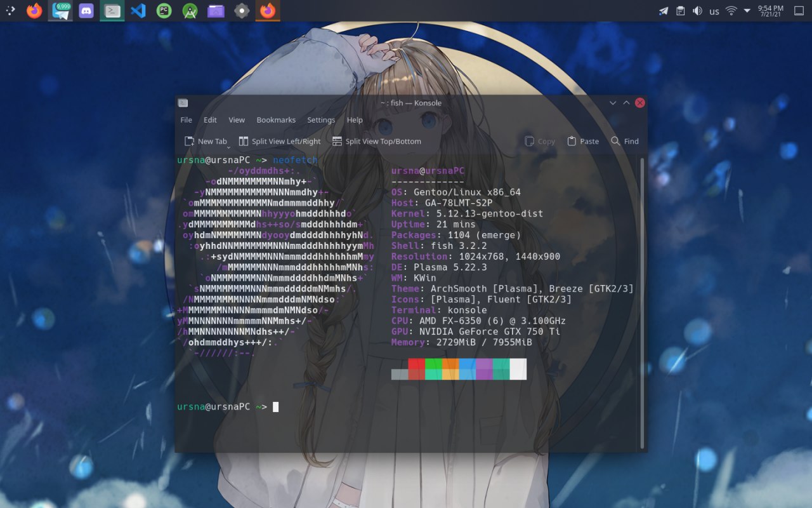This screenshot has width=812, height=508.
Task: Click the Show Desktop panel button
Action: tap(799, 11)
